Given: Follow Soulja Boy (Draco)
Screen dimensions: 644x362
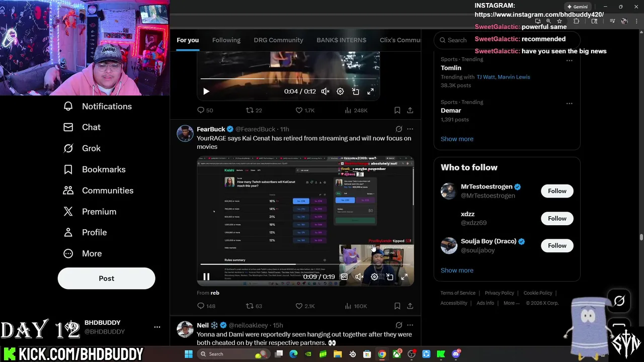Looking at the screenshot, I should 557,245.
